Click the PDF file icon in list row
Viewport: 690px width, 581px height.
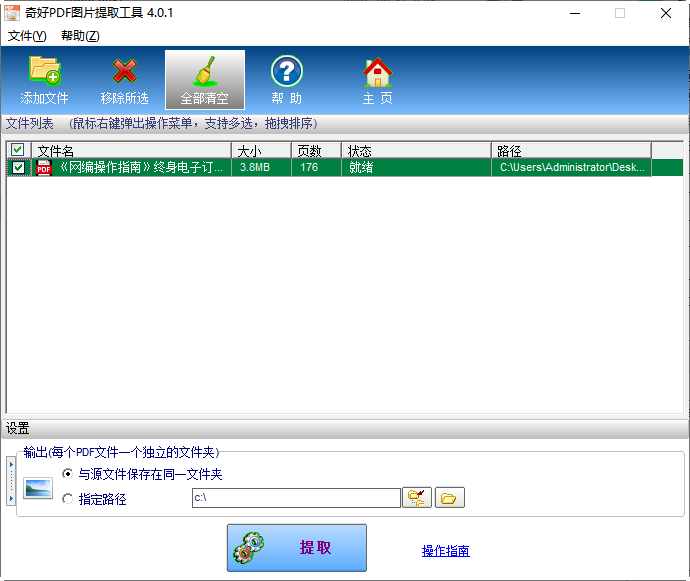(44, 168)
